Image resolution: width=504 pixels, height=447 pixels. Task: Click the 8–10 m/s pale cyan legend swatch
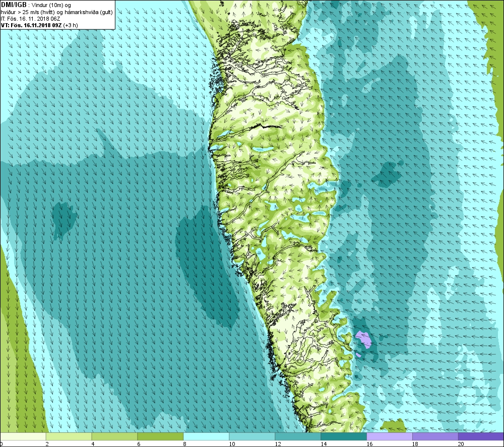point(206,436)
